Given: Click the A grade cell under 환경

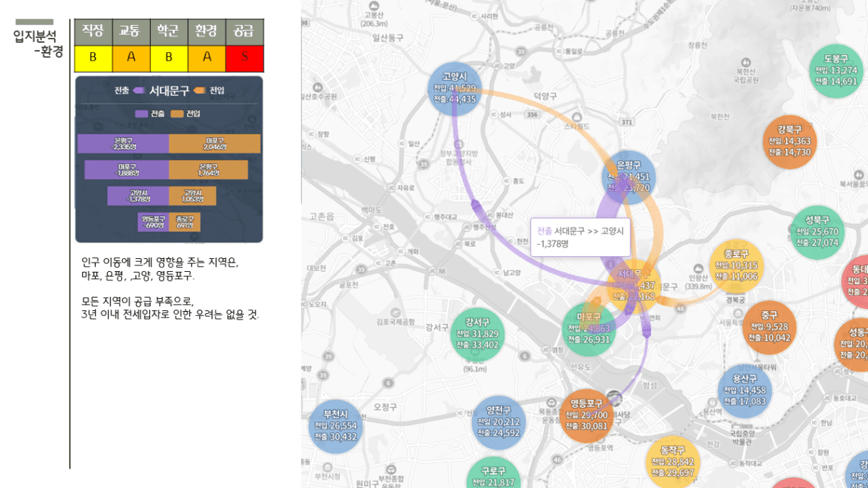Looking at the screenshot, I should 207,58.
